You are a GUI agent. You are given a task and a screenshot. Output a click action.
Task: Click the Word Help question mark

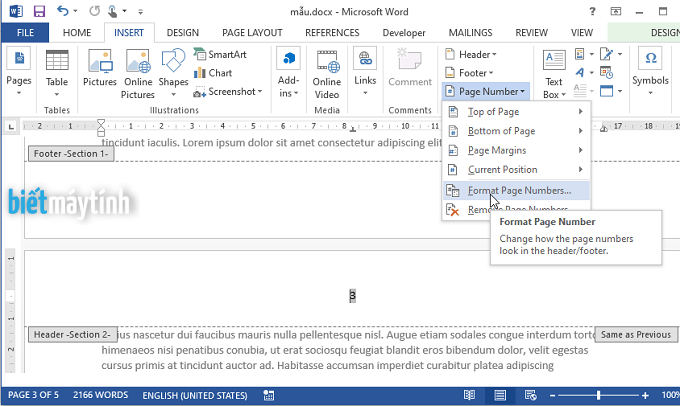point(592,12)
